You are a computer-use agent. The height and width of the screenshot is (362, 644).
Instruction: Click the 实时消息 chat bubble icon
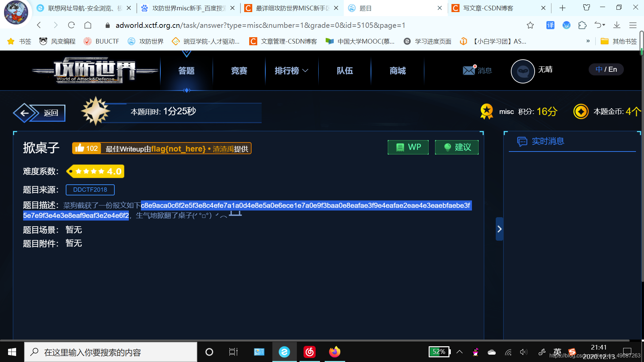coord(523,141)
